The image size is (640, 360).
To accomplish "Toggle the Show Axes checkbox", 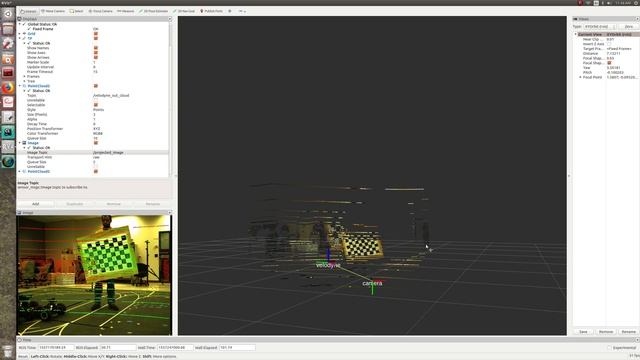I will point(96,53).
